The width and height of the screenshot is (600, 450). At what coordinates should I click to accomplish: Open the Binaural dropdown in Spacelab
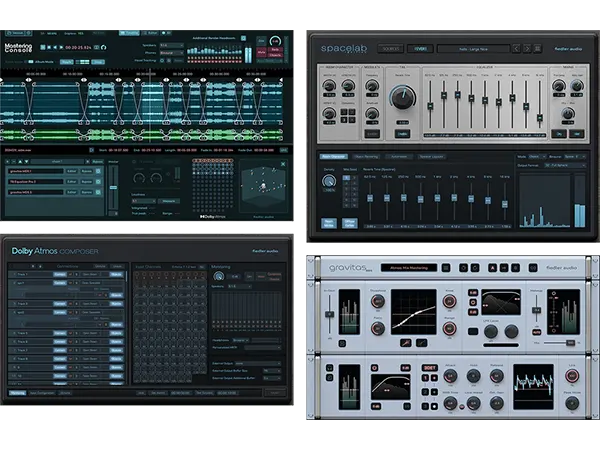575,157
